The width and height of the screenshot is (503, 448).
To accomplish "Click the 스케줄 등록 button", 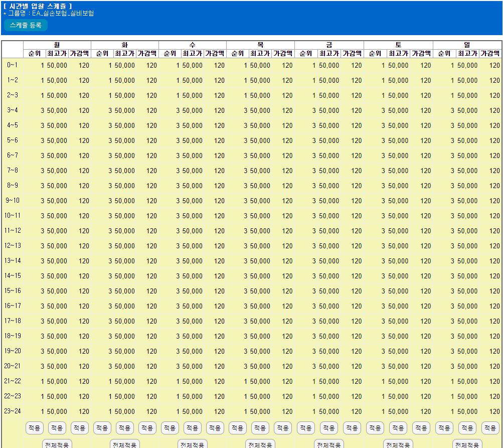I will [x=26, y=25].
